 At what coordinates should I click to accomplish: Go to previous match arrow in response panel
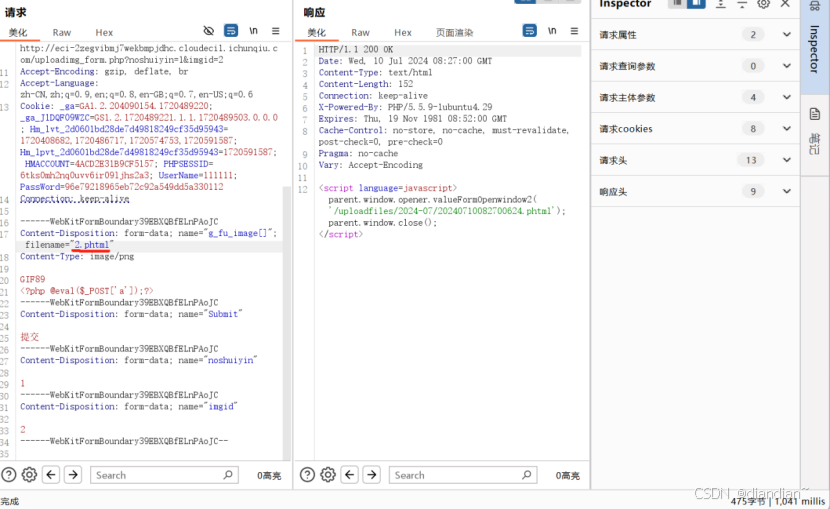click(349, 475)
